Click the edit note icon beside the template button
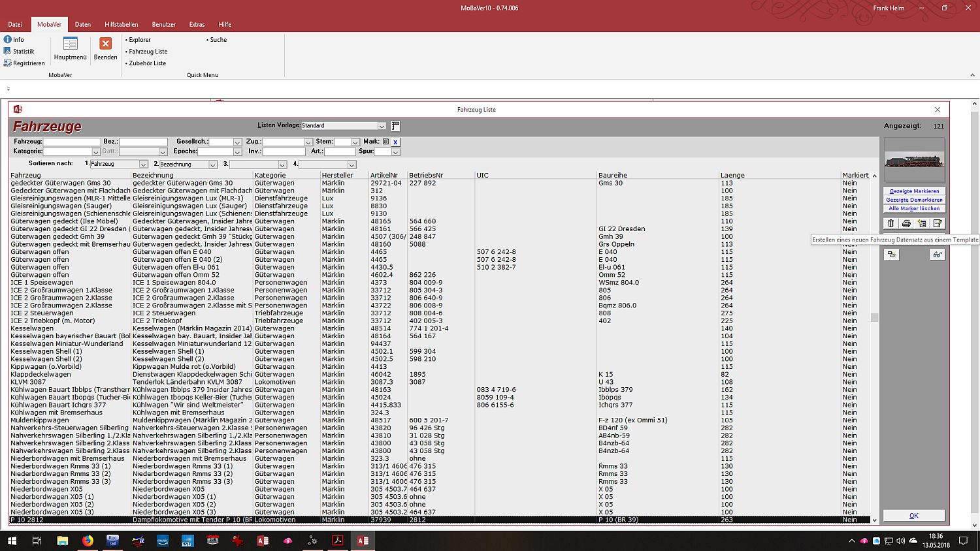The width and height of the screenshot is (980, 551). 938,223
